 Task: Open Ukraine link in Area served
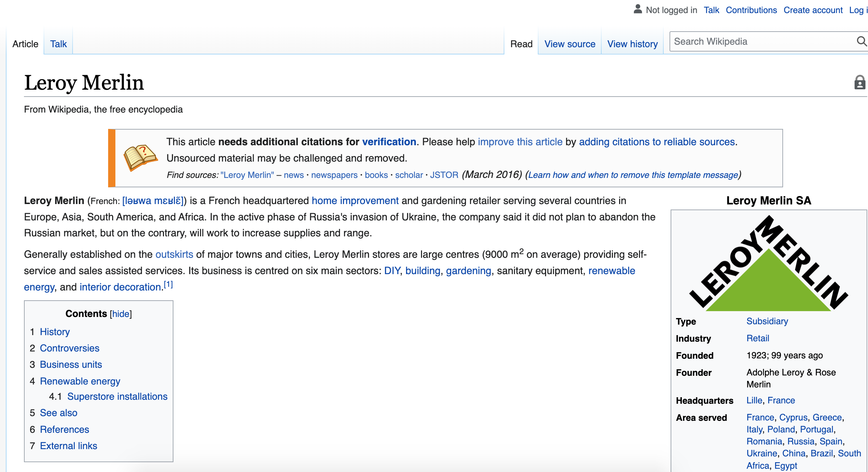pyautogui.click(x=762, y=453)
